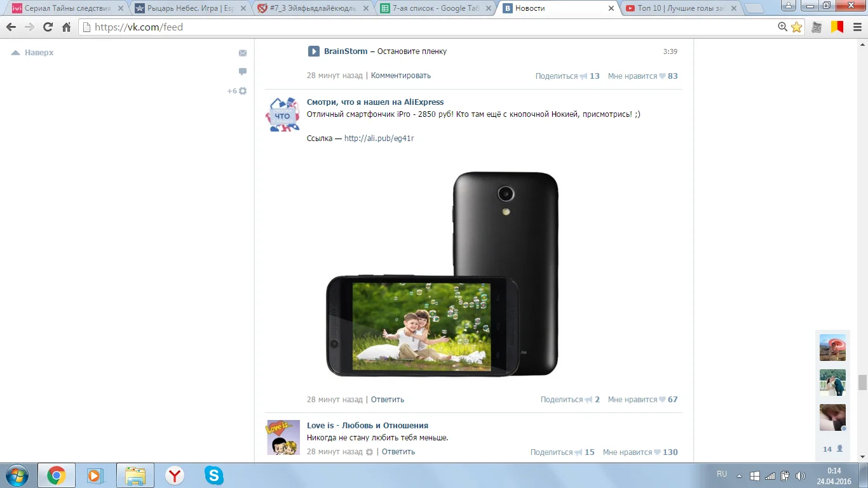
Task: Follow the ali.pub/eg41r link
Action: (379, 139)
